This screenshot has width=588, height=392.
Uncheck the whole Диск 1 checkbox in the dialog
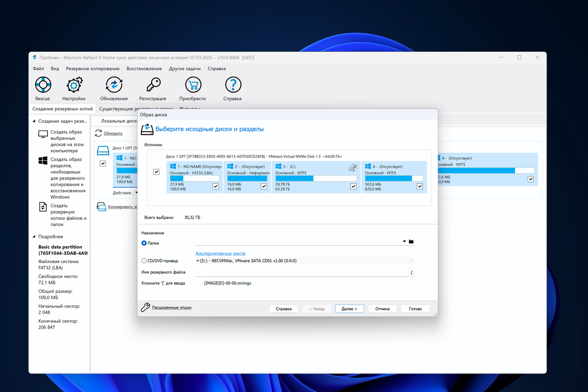click(156, 172)
